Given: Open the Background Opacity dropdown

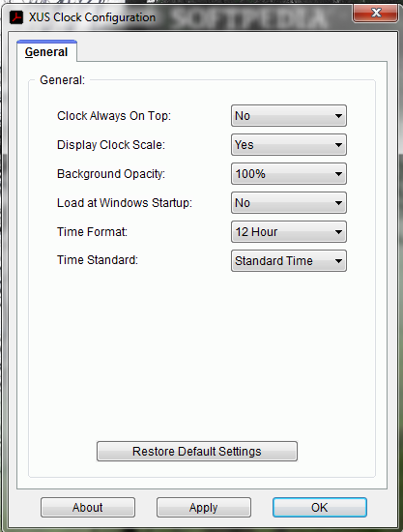Looking at the screenshot, I should (x=289, y=174).
